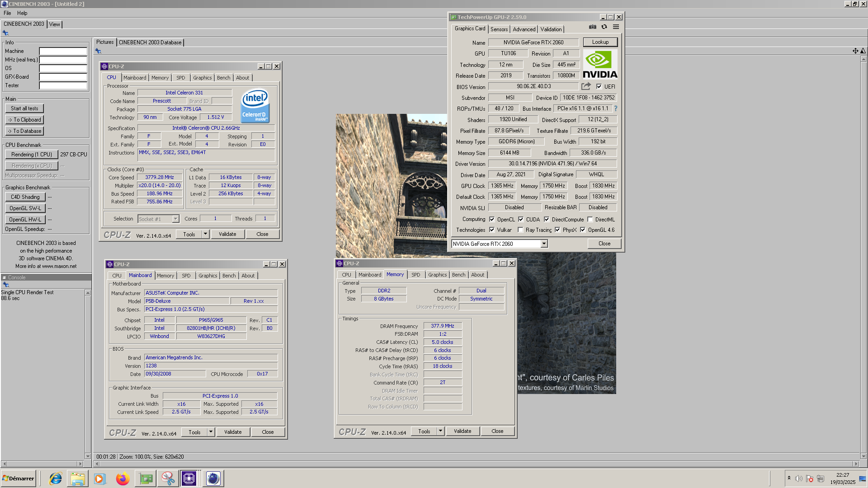Viewport: 868px width, 488px height.
Task: Click Rendering (1 CPU) benchmark button
Action: point(32,155)
